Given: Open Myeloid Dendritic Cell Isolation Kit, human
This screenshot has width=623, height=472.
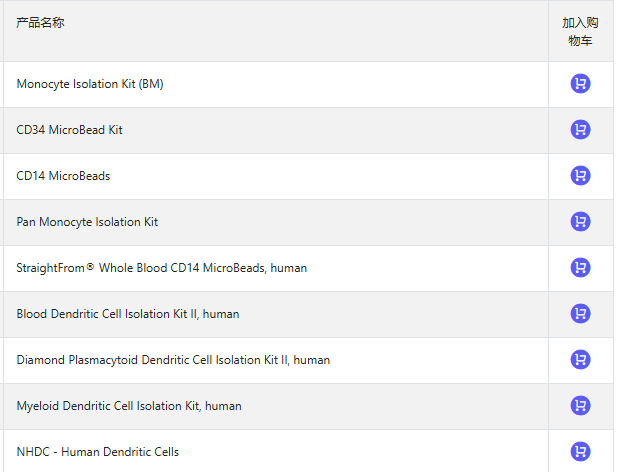Looking at the screenshot, I should click(129, 406).
